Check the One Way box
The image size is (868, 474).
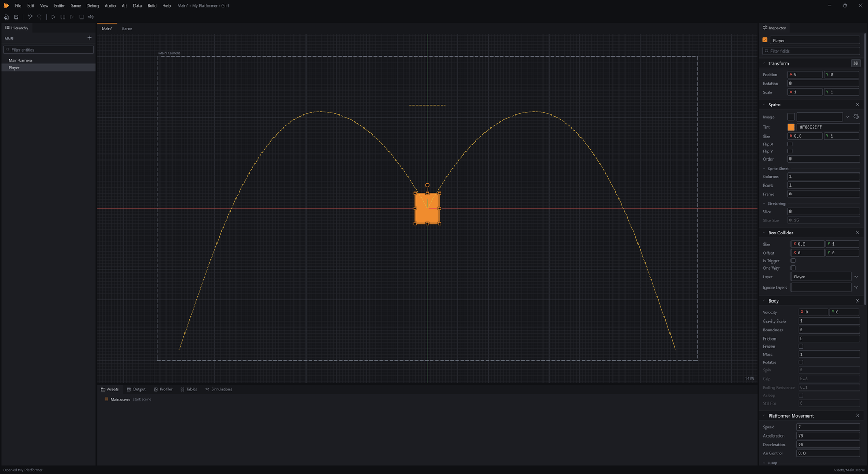pyautogui.click(x=793, y=268)
